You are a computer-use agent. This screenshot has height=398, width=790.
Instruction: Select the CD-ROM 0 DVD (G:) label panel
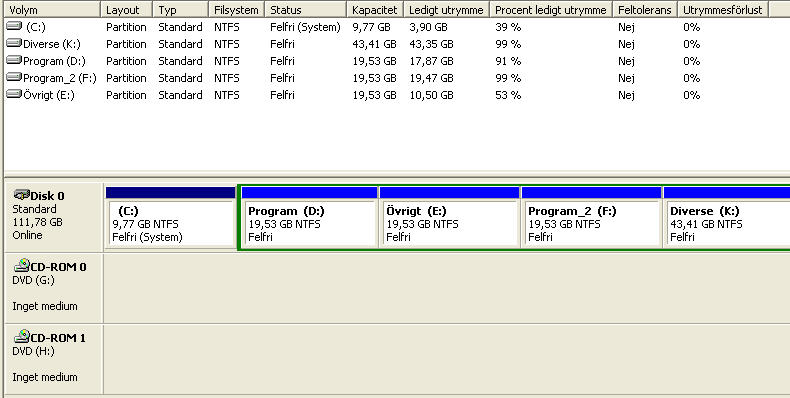[x=53, y=288]
